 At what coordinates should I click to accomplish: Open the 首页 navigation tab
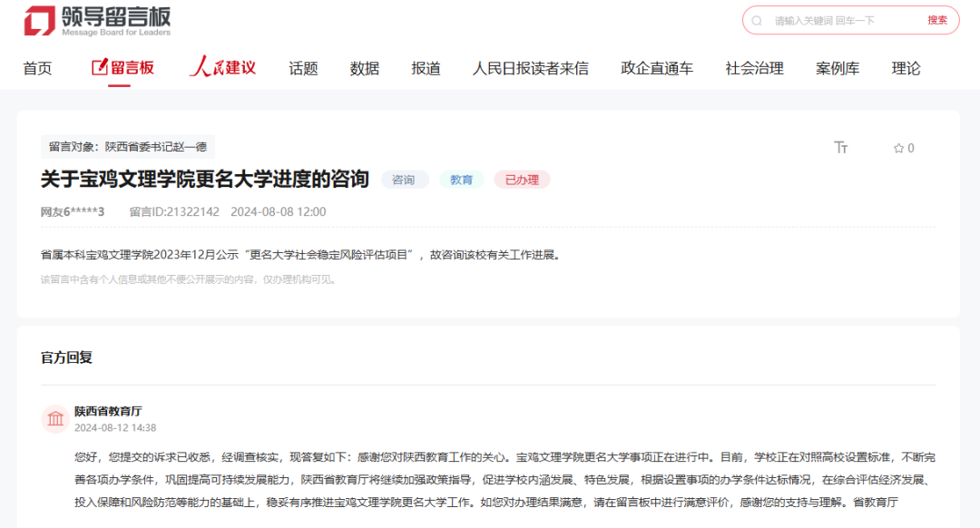(37, 68)
